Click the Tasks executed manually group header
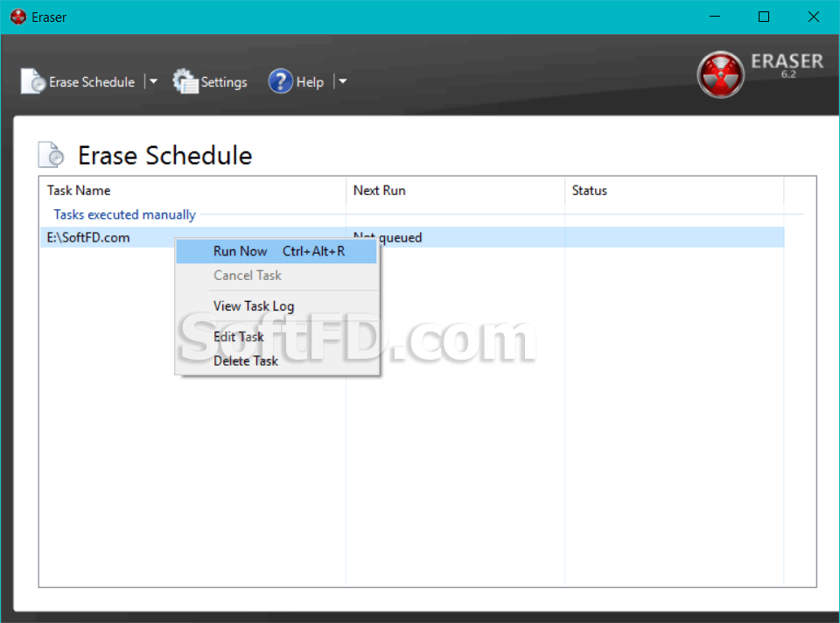This screenshot has height=623, width=840. point(124,214)
